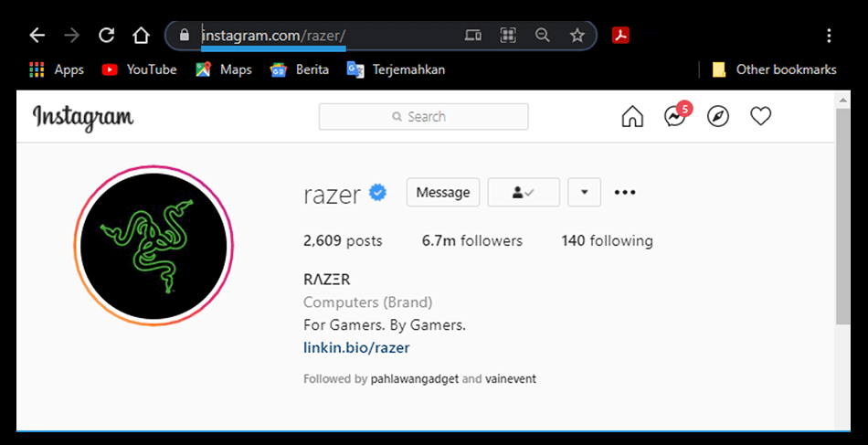Screen dimensions: 868x445
Task: Open the Terjemahkan bookmark
Action: point(396,69)
